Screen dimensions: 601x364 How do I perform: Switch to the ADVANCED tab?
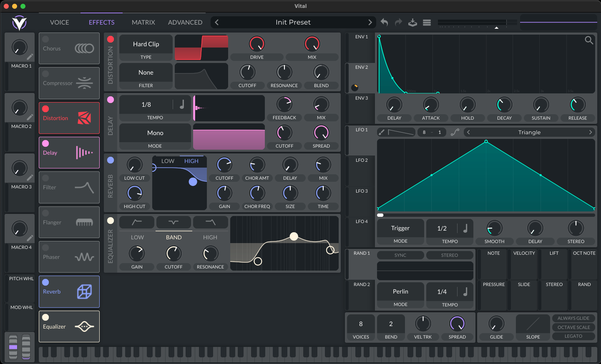(x=185, y=23)
